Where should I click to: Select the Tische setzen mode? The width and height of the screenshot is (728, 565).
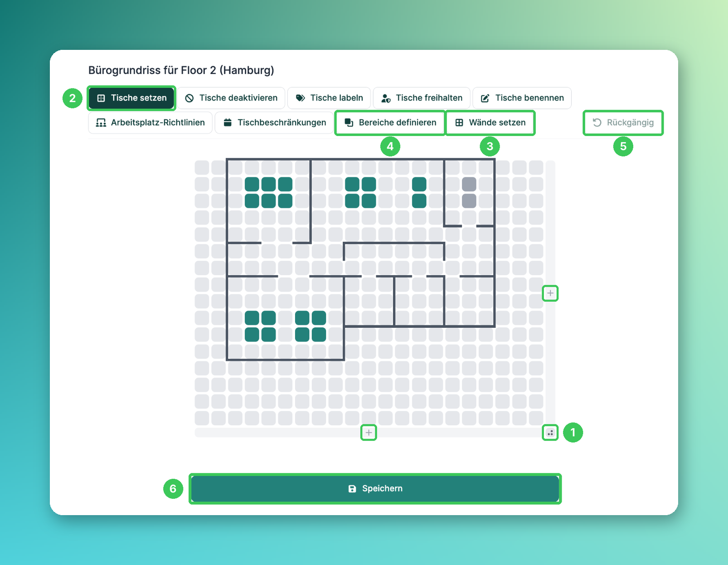(131, 98)
